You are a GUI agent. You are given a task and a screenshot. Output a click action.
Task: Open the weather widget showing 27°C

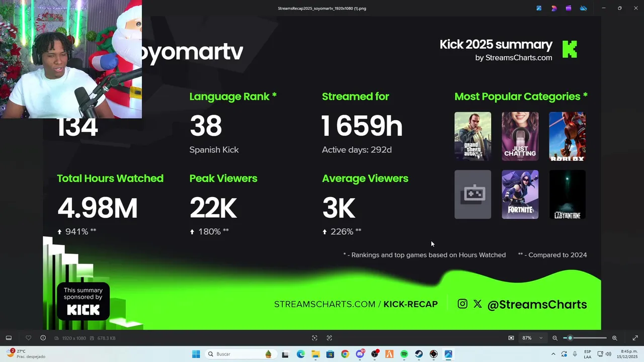click(x=26, y=354)
